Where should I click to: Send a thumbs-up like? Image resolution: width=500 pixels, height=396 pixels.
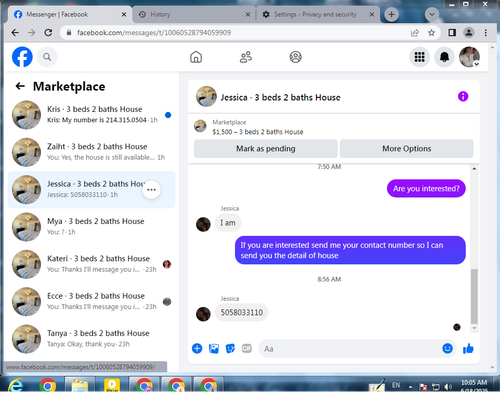[468, 349]
